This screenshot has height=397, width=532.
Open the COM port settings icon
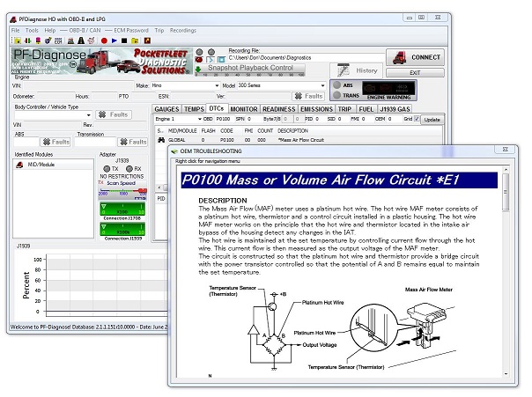click(x=58, y=40)
